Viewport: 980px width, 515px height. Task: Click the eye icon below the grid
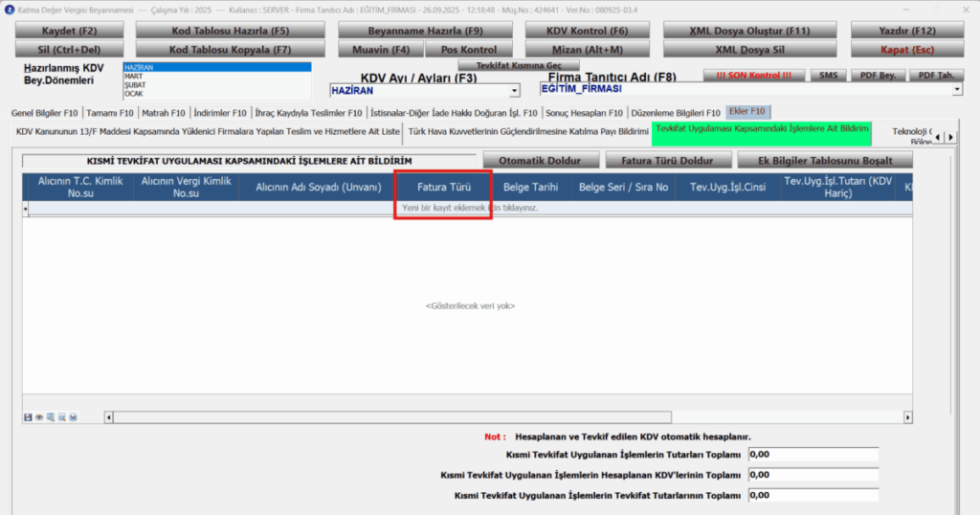point(39,416)
